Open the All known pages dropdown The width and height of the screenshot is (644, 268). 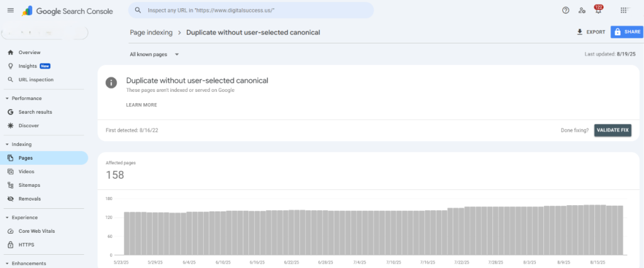pyautogui.click(x=155, y=54)
